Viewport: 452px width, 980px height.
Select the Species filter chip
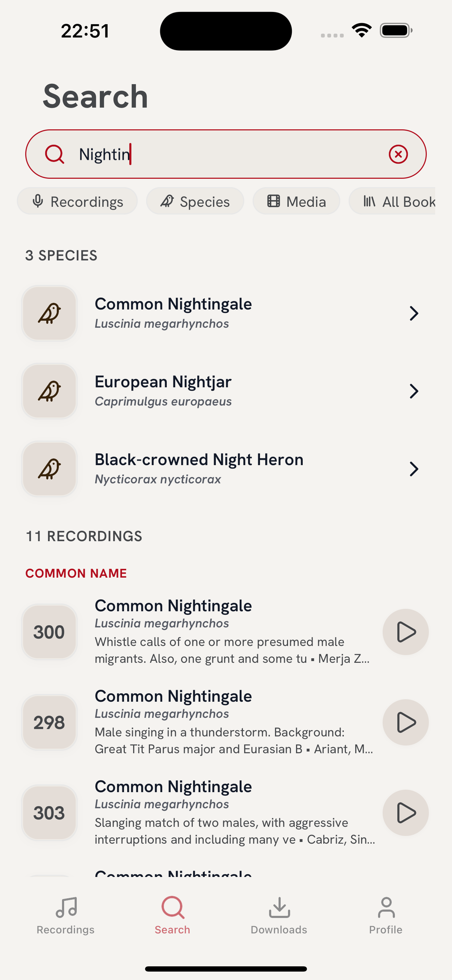[195, 201]
